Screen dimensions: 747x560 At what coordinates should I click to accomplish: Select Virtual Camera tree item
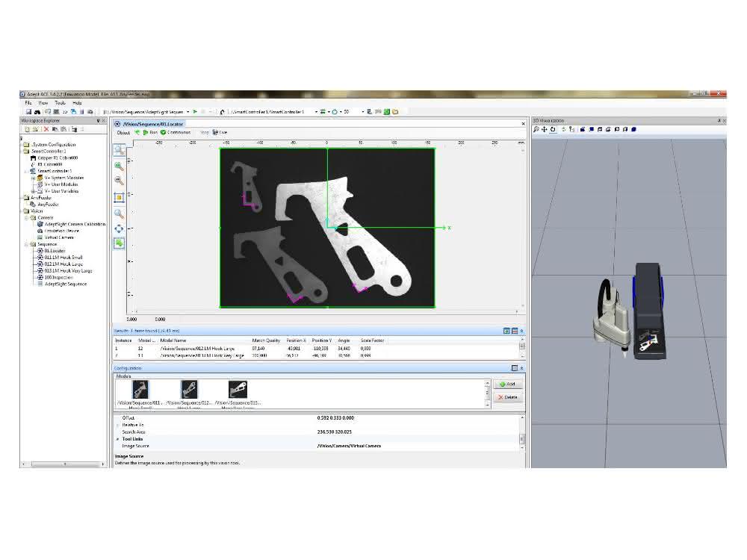coord(59,237)
